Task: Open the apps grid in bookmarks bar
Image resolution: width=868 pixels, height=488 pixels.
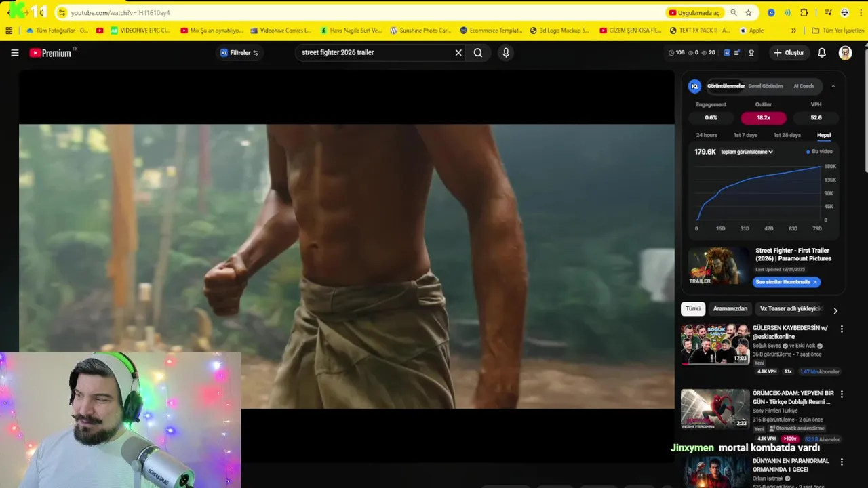Action: coord(9,30)
